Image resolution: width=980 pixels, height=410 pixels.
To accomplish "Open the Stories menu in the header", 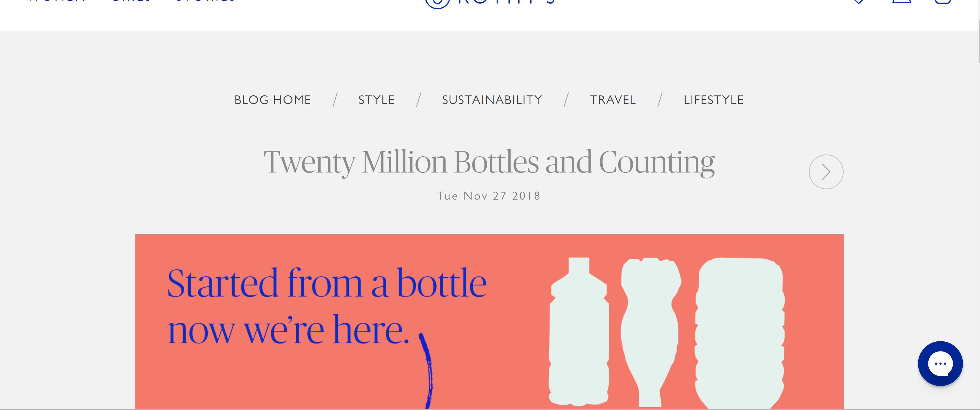I will (x=206, y=1).
